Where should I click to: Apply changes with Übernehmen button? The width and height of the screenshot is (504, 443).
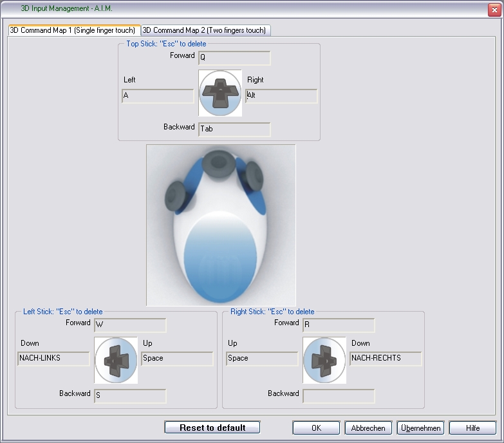click(x=420, y=428)
